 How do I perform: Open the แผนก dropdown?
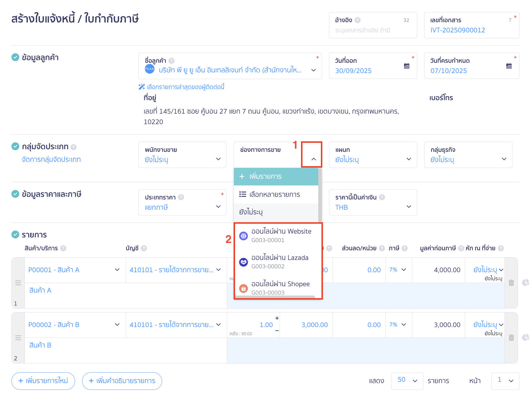408,159
